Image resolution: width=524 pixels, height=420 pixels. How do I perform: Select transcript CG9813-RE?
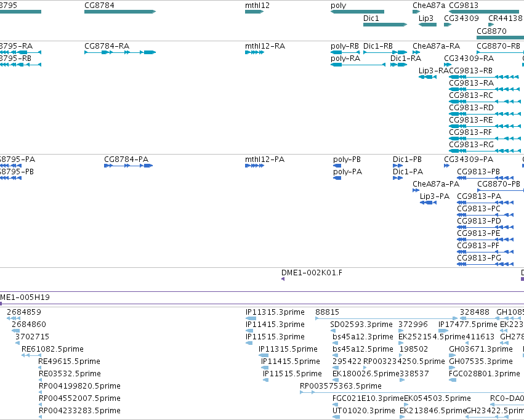(x=485, y=126)
